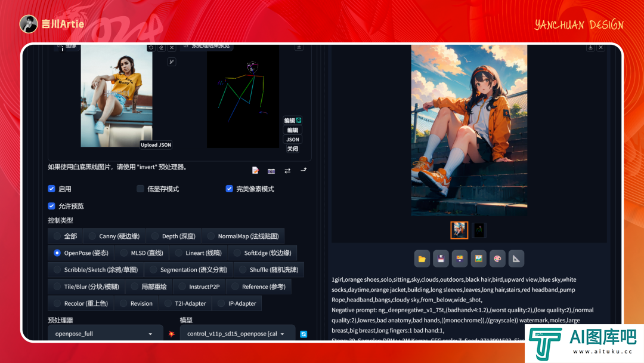Image resolution: width=644 pixels, height=363 pixels.
Task: Choose Depth (深度) control type
Action: coord(174,236)
